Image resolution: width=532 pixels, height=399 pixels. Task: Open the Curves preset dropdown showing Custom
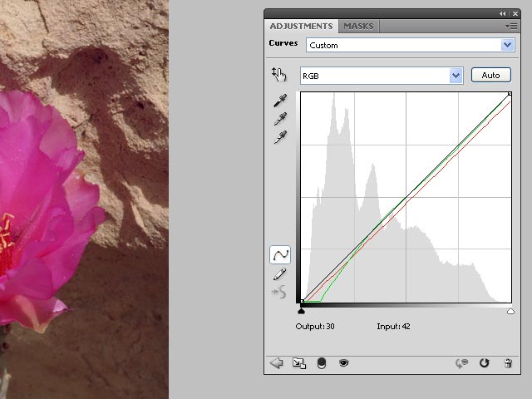click(x=410, y=45)
